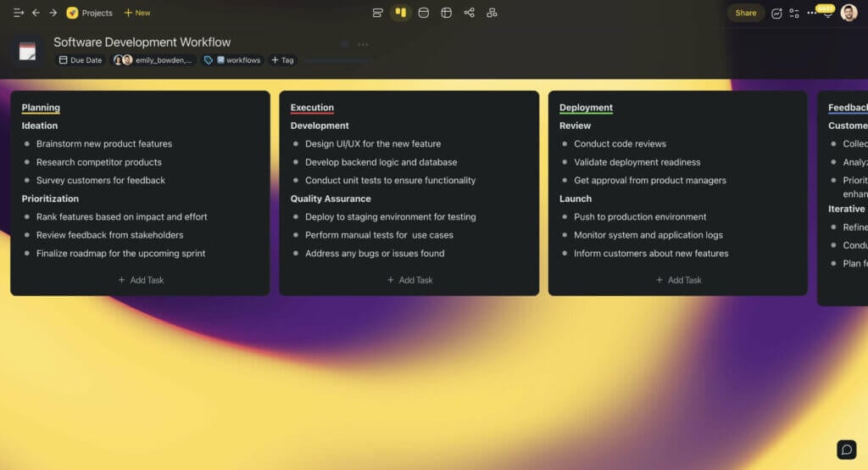Open the sidebar menu toggle icon
868x470 pixels.
click(x=18, y=13)
